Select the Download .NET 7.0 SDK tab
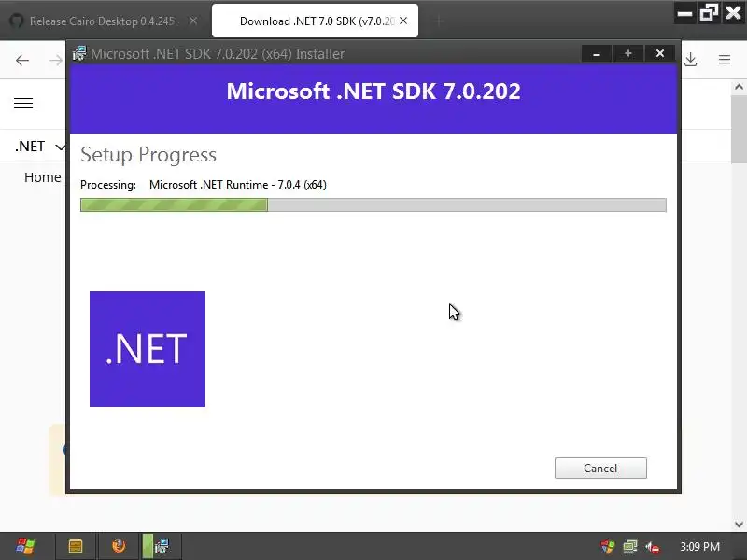The image size is (747, 560). pos(315,21)
